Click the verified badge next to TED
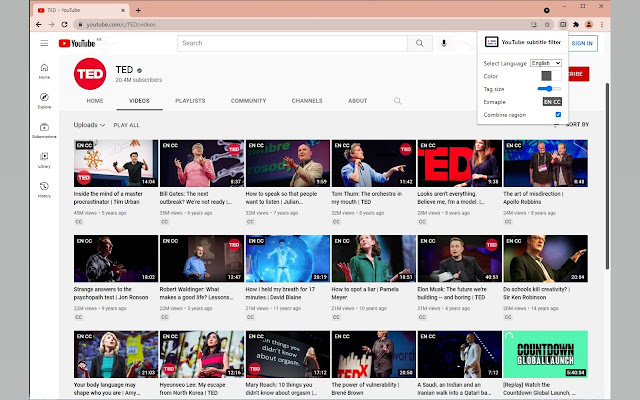 (x=139, y=70)
